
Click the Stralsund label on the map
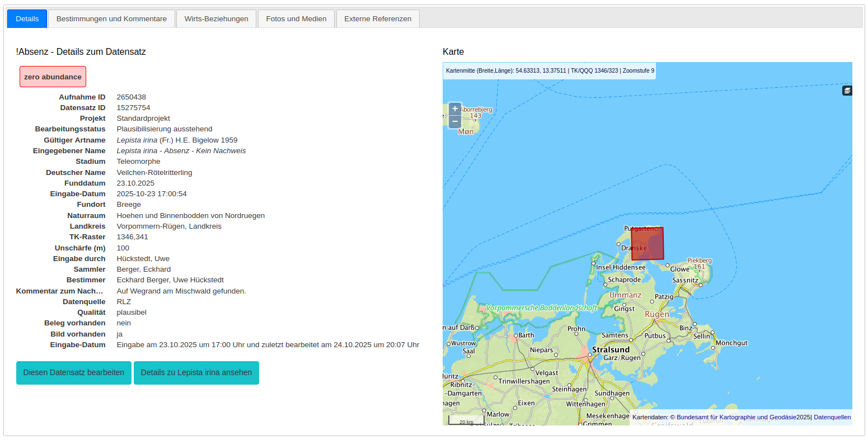pyautogui.click(x=611, y=349)
